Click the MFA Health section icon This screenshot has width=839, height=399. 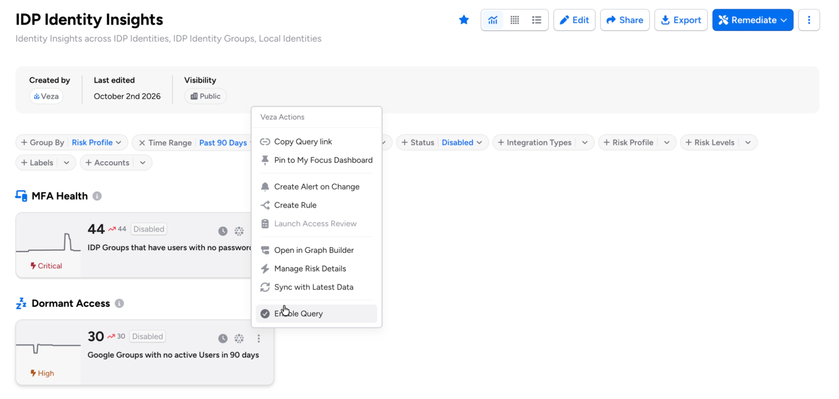point(21,196)
